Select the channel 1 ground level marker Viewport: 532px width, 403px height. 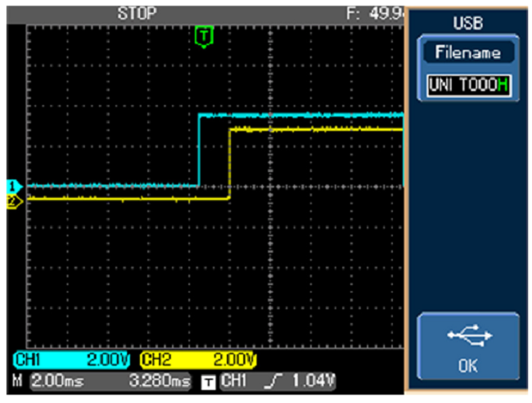click(x=11, y=187)
